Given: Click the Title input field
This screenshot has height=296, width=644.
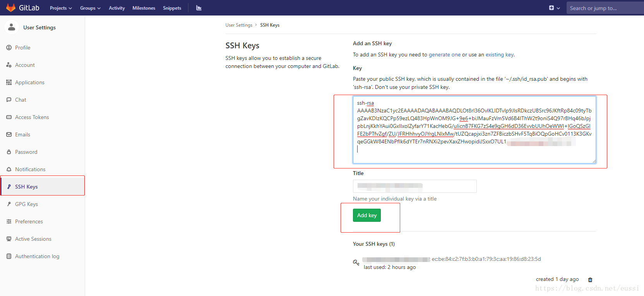Looking at the screenshot, I should tap(415, 186).
